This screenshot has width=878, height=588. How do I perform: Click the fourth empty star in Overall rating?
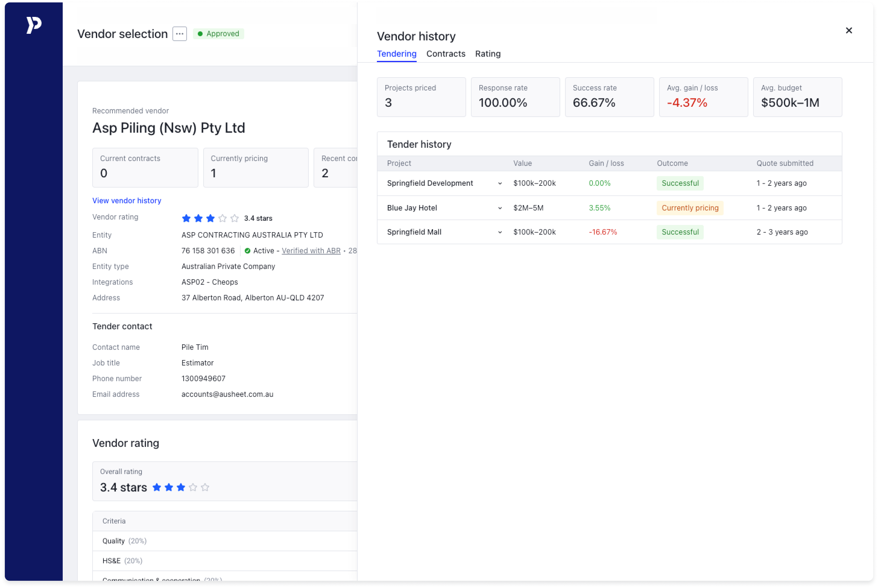point(193,487)
